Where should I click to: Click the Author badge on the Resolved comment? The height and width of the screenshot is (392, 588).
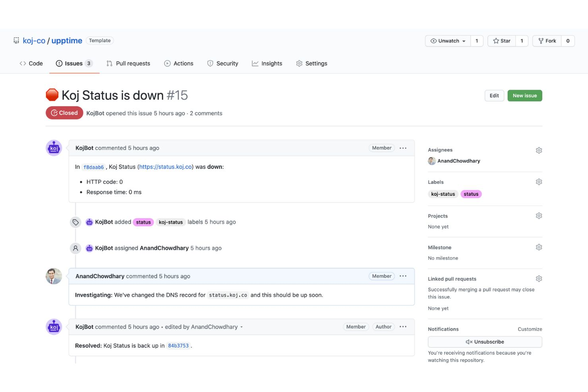[x=383, y=327]
